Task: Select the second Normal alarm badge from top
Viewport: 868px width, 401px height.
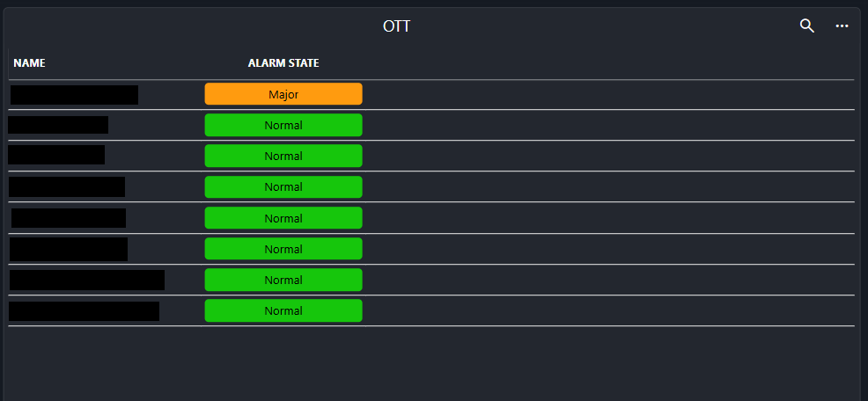Action: pos(283,156)
